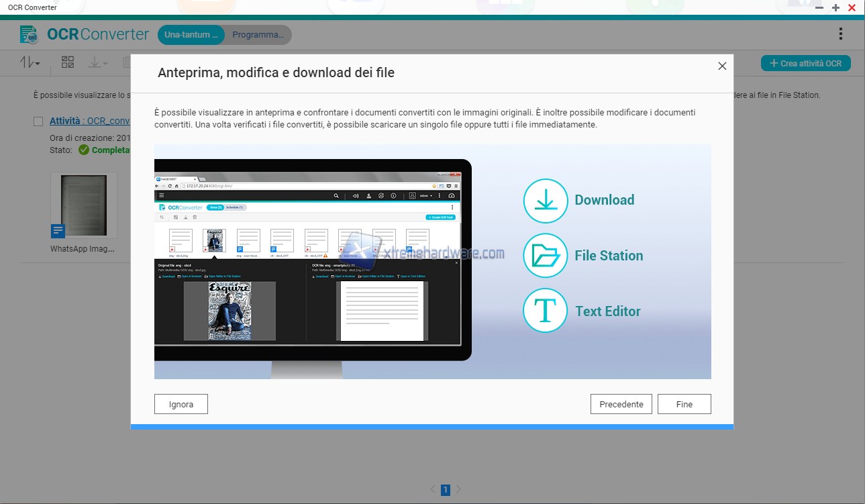Open the Attività OCR_conv task link

point(89,121)
